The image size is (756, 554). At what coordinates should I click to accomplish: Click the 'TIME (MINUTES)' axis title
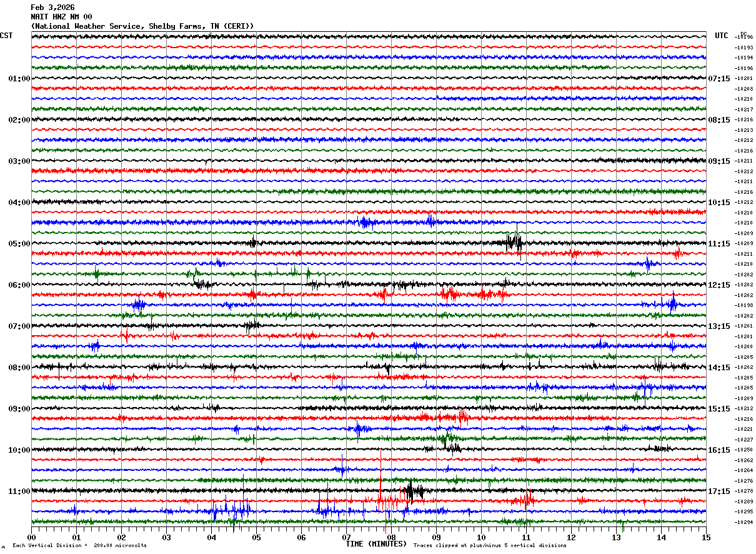(x=376, y=544)
